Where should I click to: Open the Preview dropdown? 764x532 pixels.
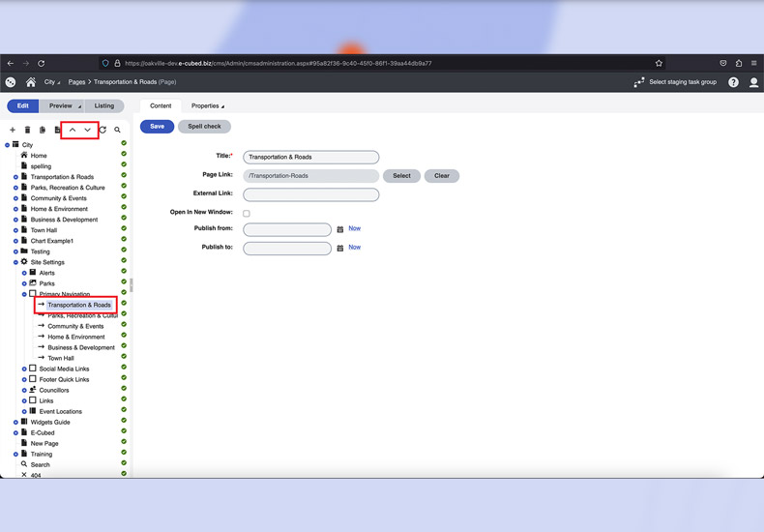(65, 106)
